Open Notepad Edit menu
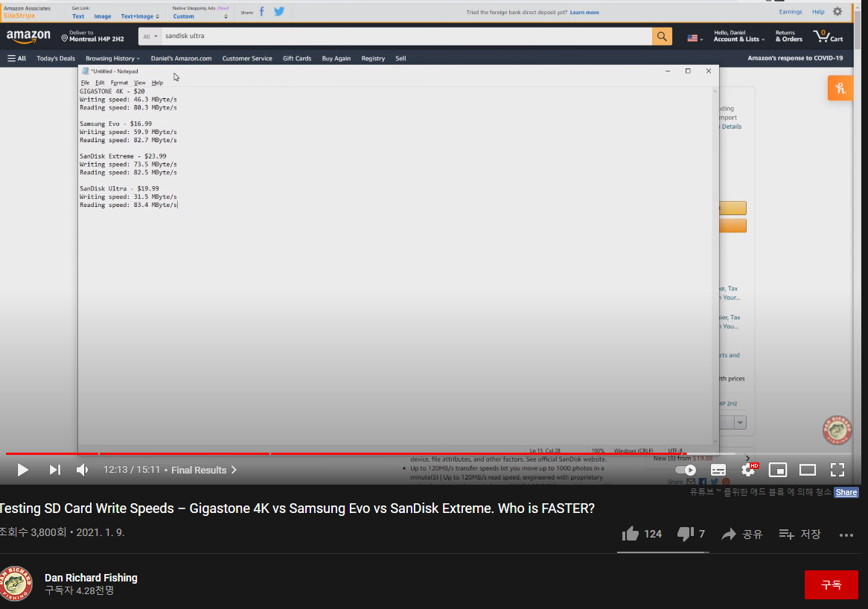This screenshot has width=868, height=609. pos(100,83)
